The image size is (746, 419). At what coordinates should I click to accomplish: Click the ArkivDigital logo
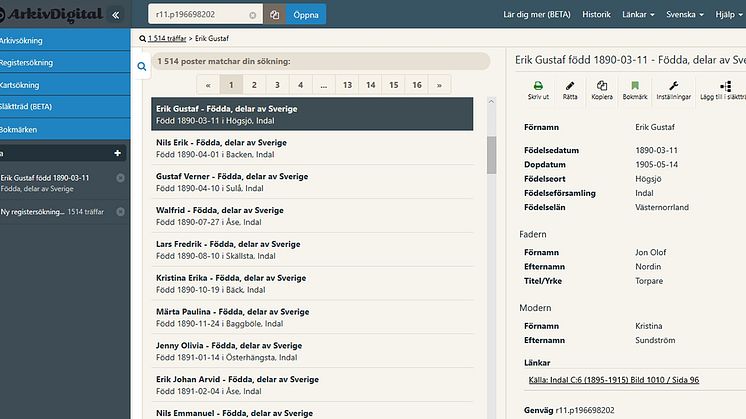(x=51, y=15)
